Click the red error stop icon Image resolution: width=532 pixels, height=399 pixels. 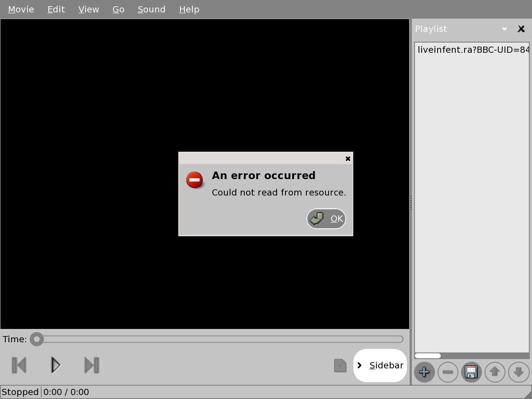coord(195,180)
